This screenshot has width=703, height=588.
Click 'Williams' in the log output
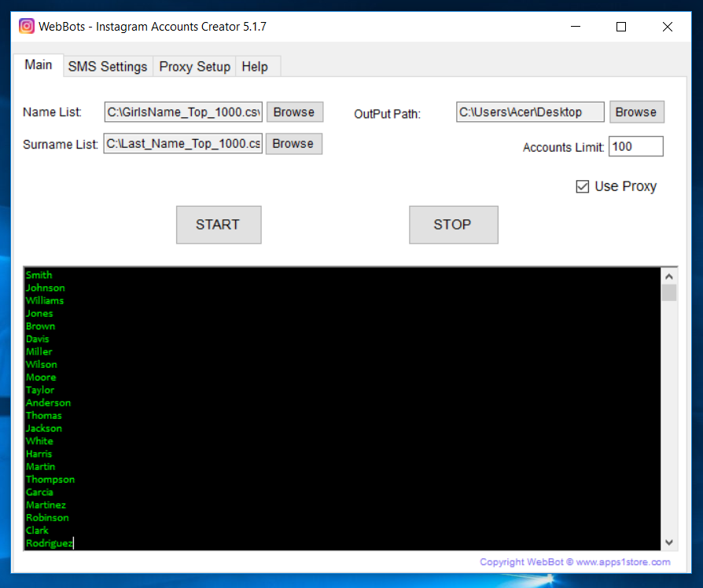[x=45, y=301]
